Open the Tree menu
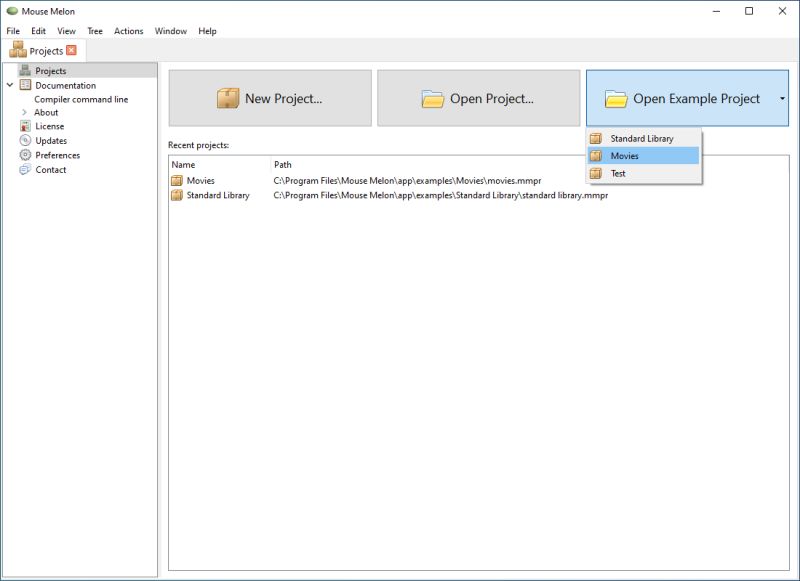The height and width of the screenshot is (581, 800). coord(95,31)
